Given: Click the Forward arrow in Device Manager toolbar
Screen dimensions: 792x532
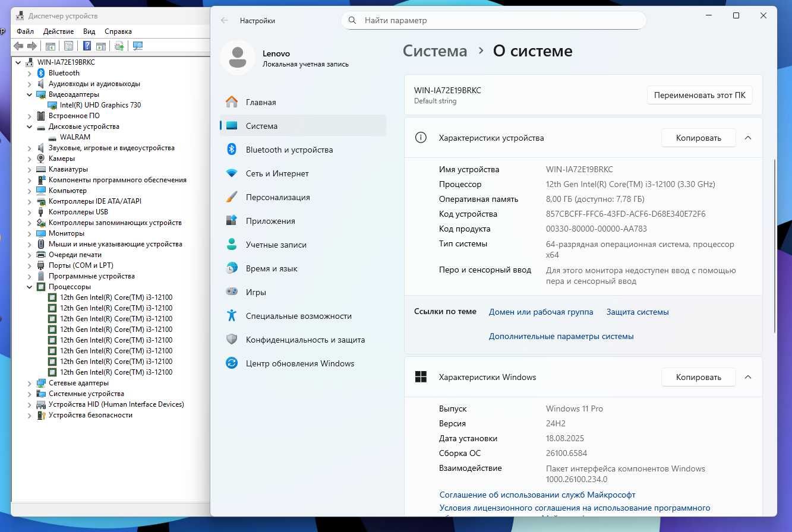Looking at the screenshot, I should [32, 46].
